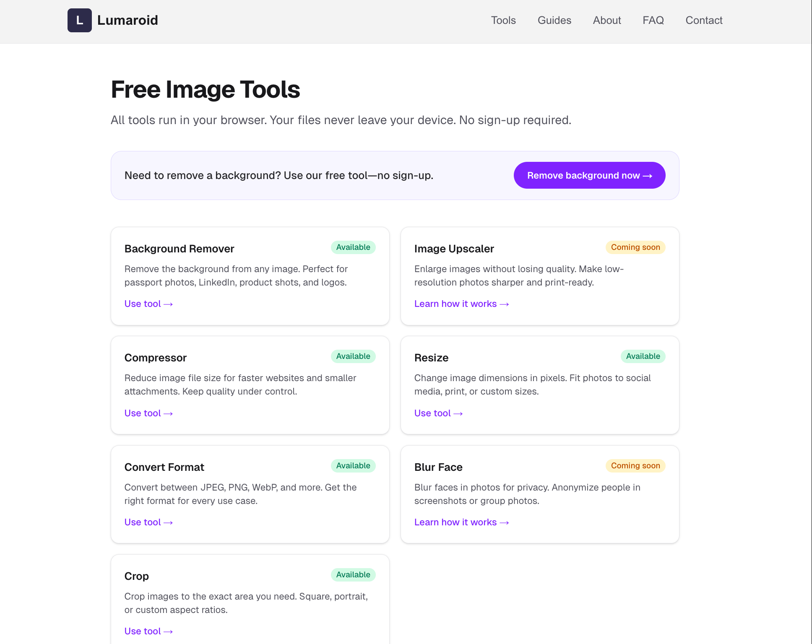Click Learn how it works under Blur Face
Viewport: 812px width, 644px height.
point(455,522)
